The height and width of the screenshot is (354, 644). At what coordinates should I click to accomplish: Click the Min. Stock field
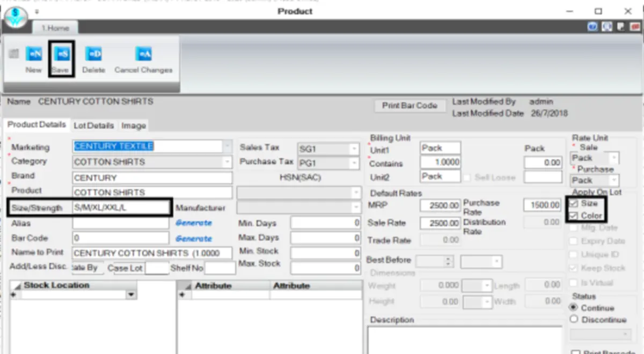[326, 253]
